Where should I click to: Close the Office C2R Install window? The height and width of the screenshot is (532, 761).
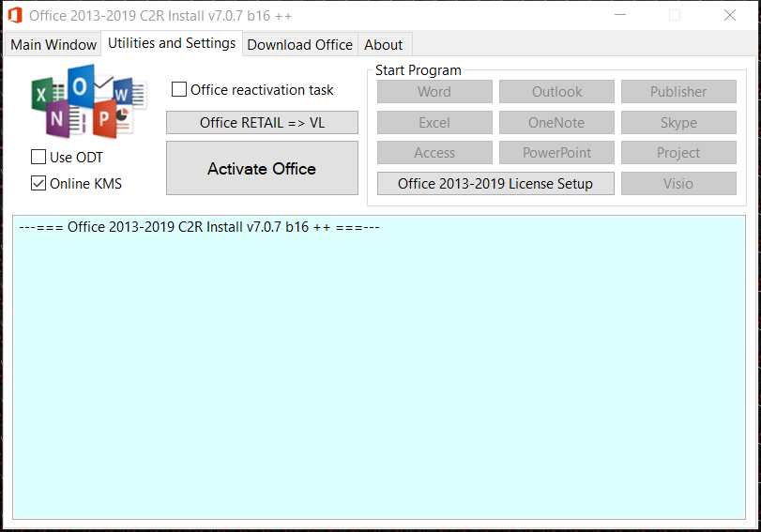point(729,15)
